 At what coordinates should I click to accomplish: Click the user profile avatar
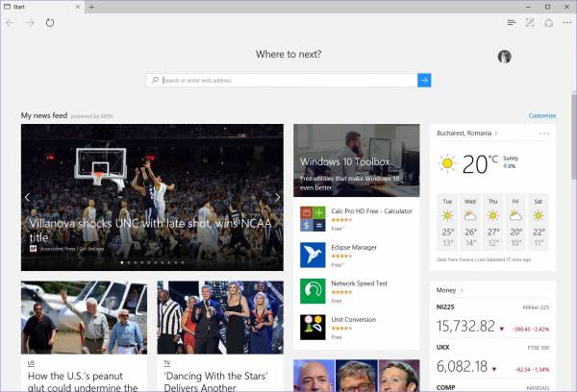tap(505, 57)
